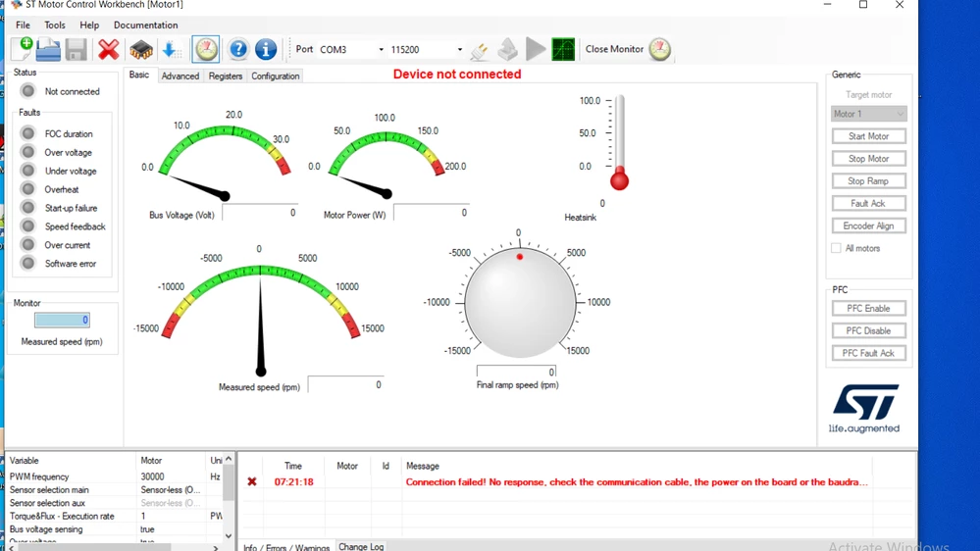The image size is (980, 551).
Task: Switch to the Change Log tab
Action: pos(361,546)
